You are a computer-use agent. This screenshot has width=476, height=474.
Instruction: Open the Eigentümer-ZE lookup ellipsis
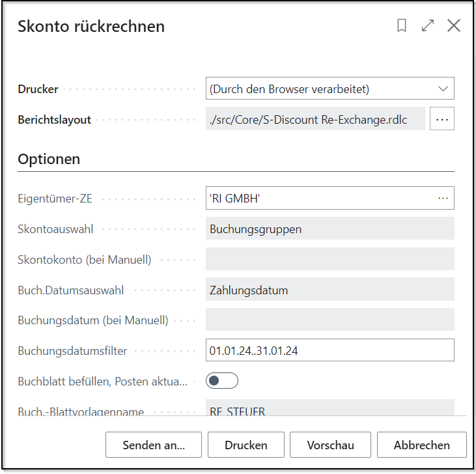443,199
